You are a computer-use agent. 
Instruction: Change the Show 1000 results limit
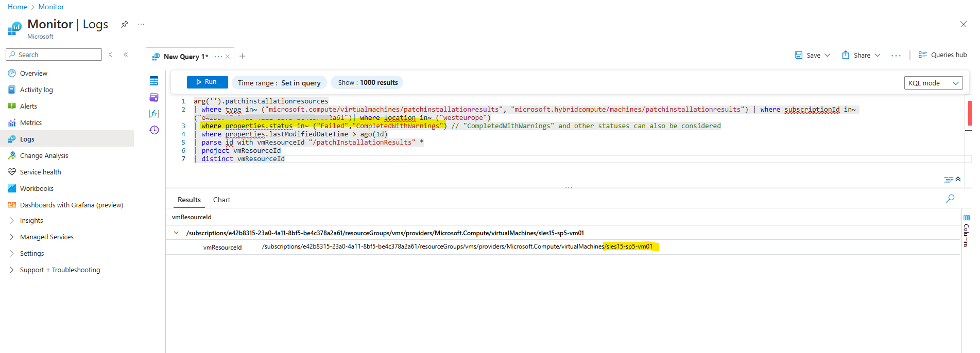coord(367,82)
